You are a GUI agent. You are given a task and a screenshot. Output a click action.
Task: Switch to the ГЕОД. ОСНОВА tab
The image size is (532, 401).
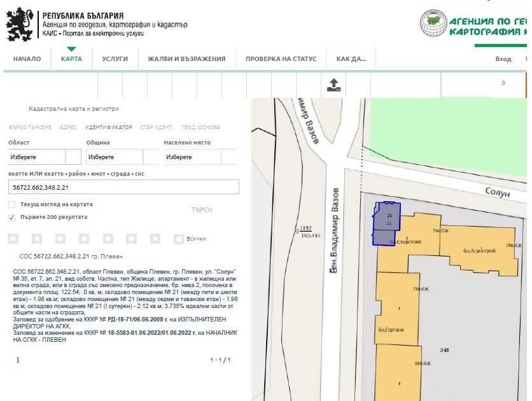pyautogui.click(x=201, y=127)
